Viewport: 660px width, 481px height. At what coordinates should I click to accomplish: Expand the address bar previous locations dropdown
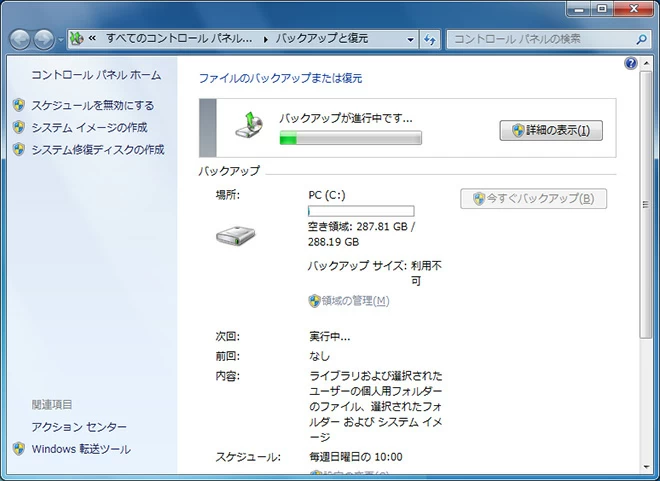point(410,39)
